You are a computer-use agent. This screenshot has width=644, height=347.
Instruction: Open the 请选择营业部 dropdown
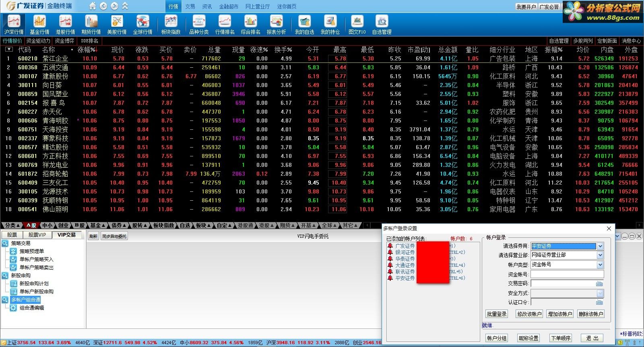coord(600,255)
